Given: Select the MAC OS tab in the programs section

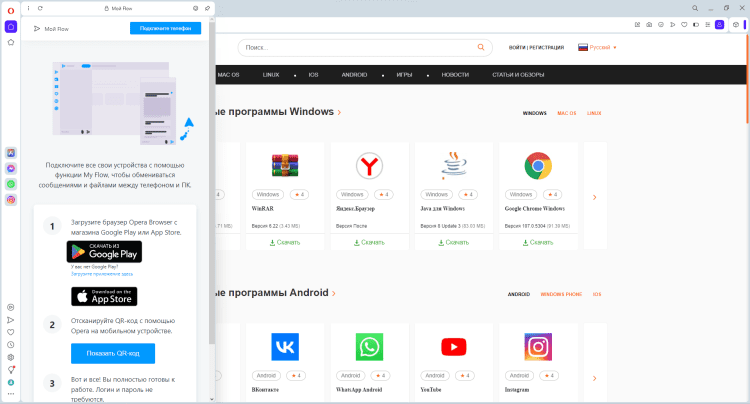Looking at the screenshot, I should point(567,113).
